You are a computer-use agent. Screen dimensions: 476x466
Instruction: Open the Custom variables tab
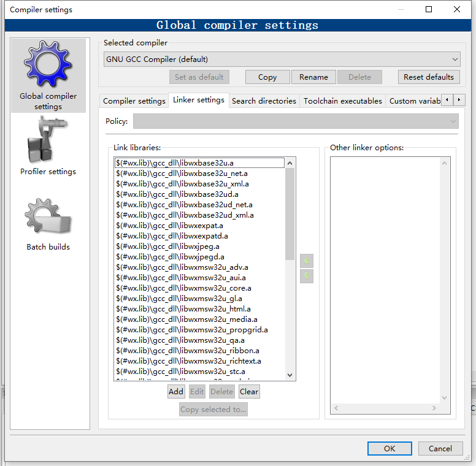click(415, 101)
